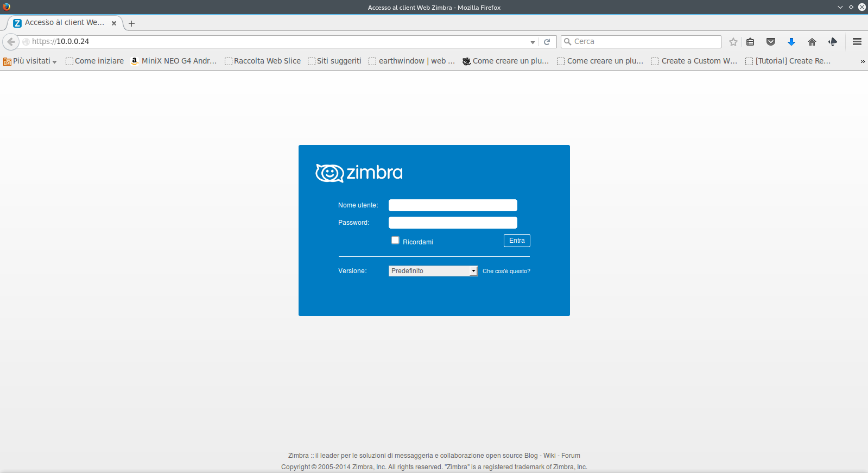The height and width of the screenshot is (473, 868).
Task: Open a new tab with plus button
Action: 131,23
